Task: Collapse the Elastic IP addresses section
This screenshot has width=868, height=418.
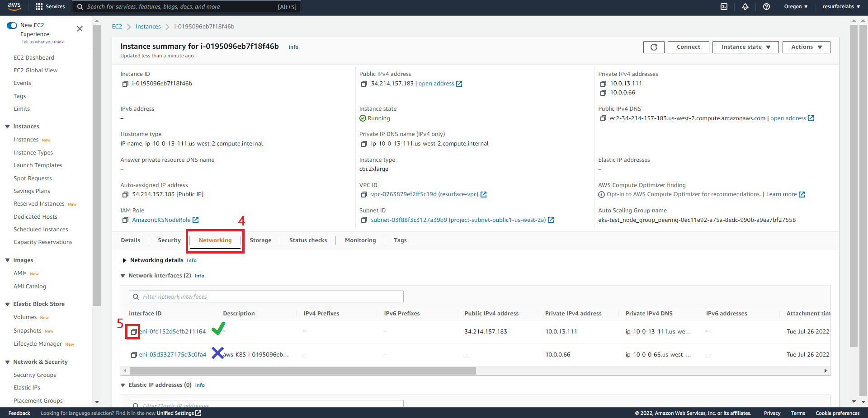Action: click(x=123, y=385)
